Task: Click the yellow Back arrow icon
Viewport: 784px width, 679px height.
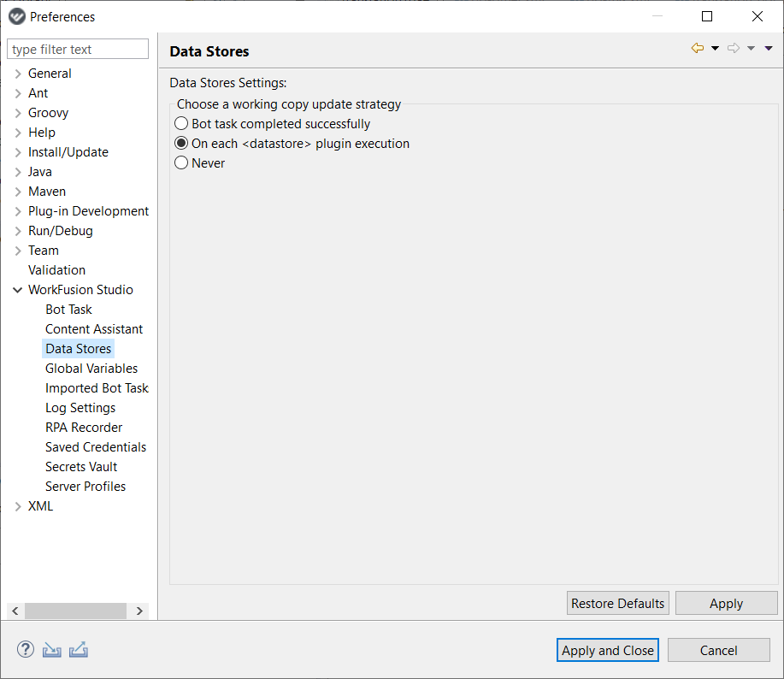Action: 698,48
